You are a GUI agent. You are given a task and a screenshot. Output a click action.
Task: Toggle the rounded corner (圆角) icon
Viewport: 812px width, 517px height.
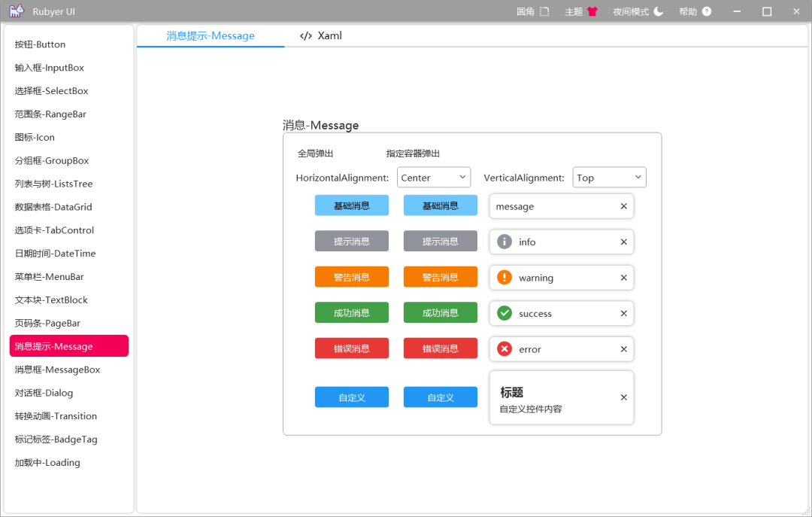[545, 12]
